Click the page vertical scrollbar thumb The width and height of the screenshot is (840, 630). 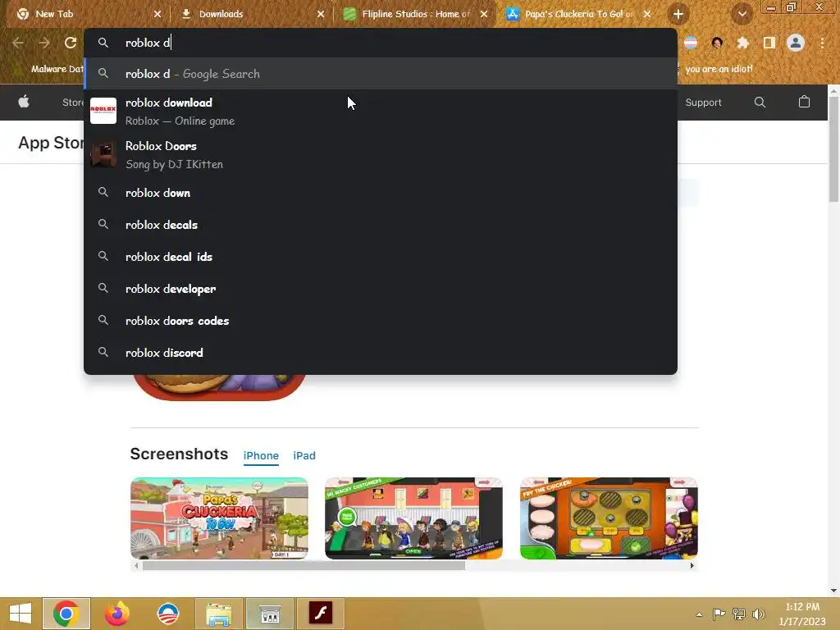(x=833, y=150)
